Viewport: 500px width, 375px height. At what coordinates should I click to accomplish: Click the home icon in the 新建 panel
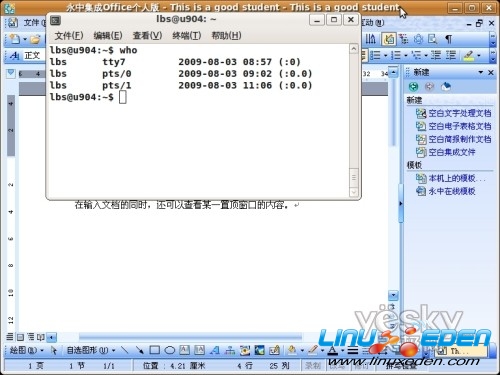446,87
